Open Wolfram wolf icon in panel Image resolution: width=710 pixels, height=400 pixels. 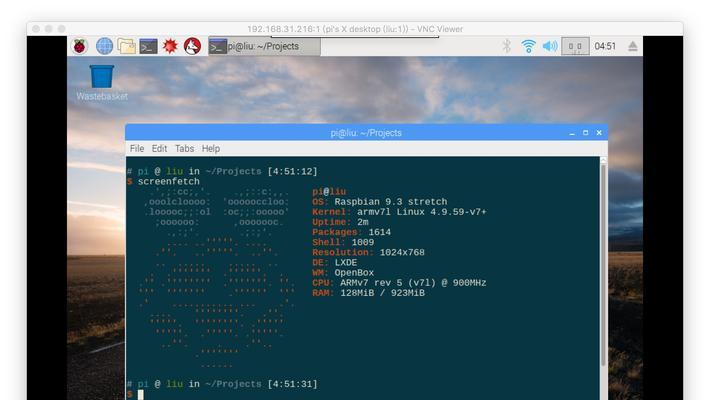tap(192, 46)
